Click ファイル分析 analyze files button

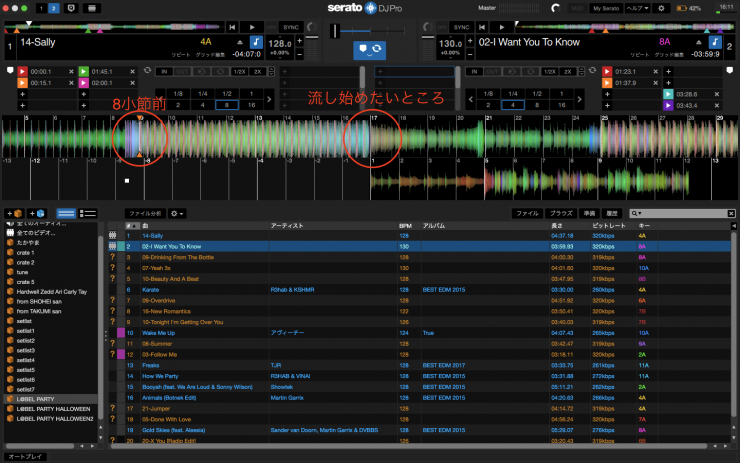click(x=145, y=213)
